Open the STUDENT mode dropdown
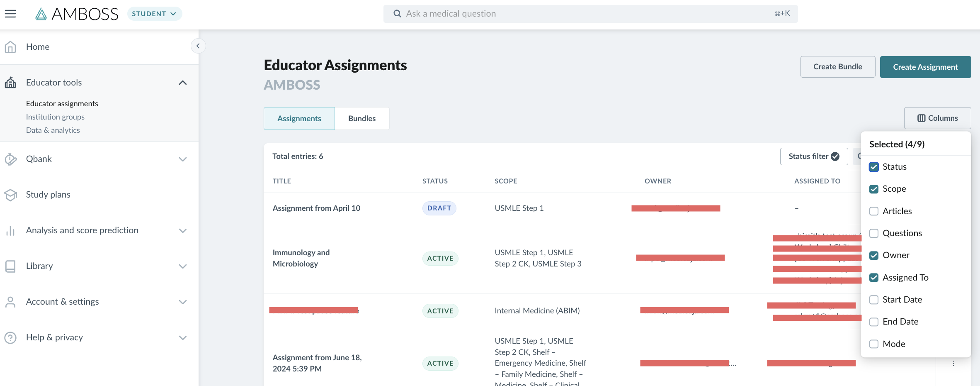Screen dimensions: 980x386 pos(154,14)
